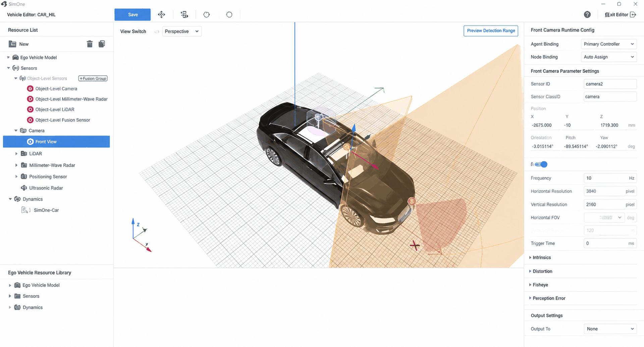This screenshot has width=644, height=347.
Task: Open Output To None dropdown
Action: [x=610, y=329]
